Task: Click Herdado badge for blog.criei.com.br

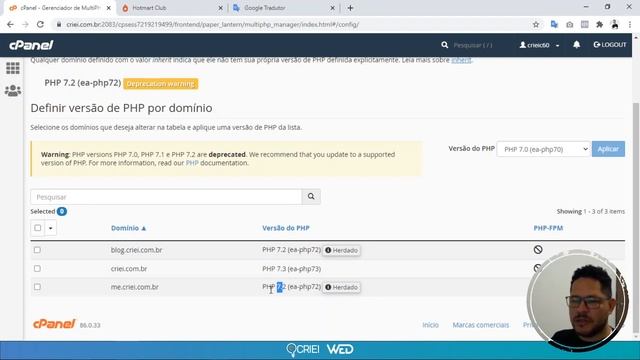Action: tap(341, 250)
